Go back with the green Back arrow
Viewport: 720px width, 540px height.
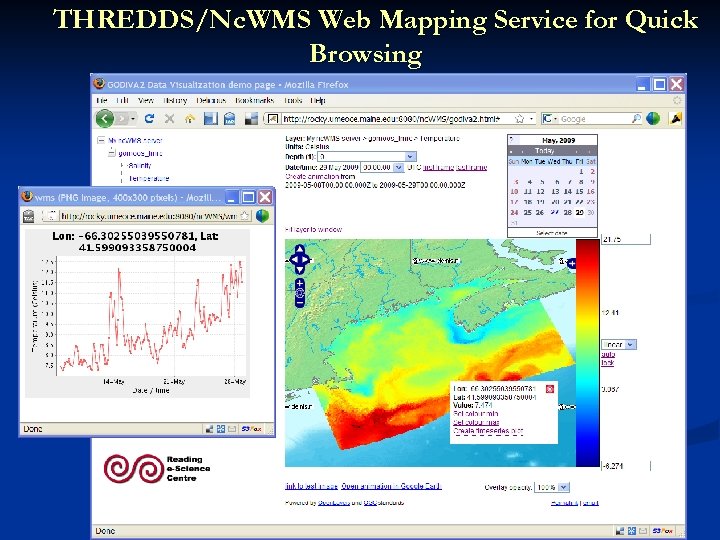coord(105,119)
